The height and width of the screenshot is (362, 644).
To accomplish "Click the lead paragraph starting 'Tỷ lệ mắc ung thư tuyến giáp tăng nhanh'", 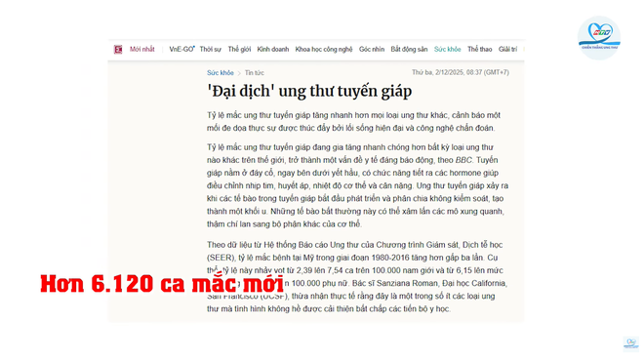I will click(353, 122).
